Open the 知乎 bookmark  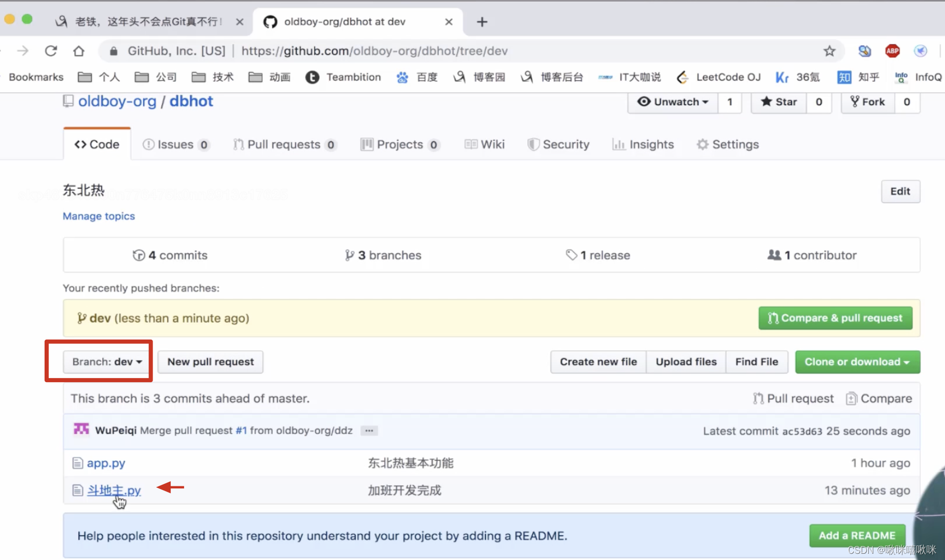[858, 77]
